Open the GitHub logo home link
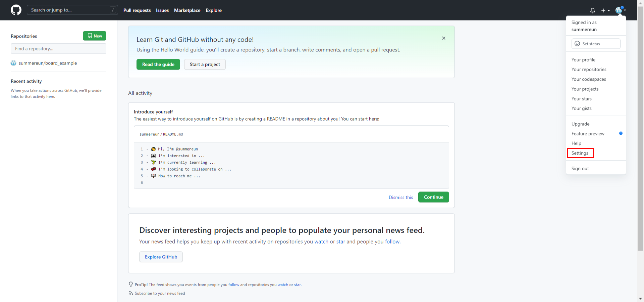This screenshot has height=302, width=644. 16,10
